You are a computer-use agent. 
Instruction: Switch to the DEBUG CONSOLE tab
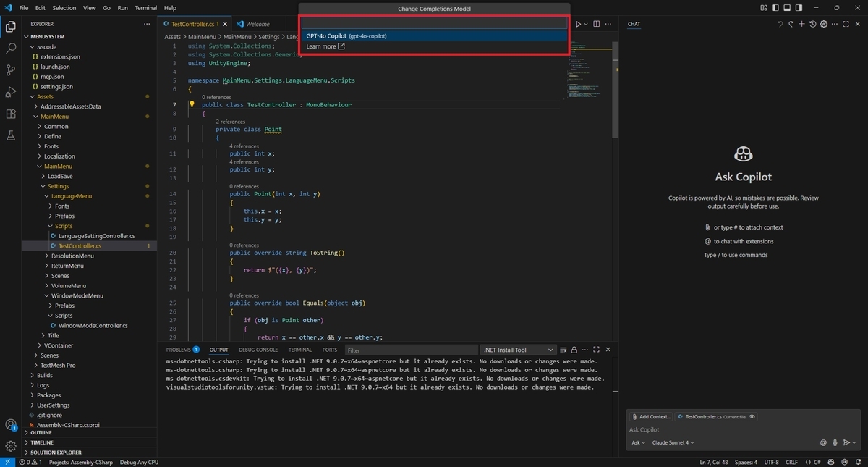point(258,350)
